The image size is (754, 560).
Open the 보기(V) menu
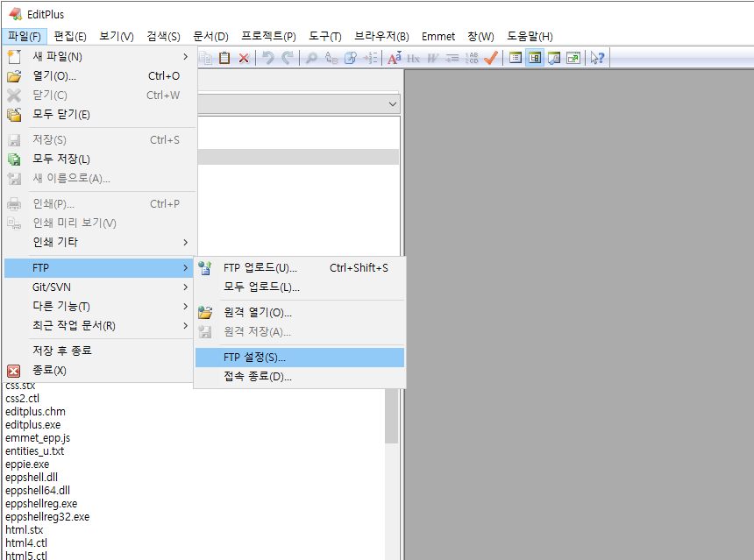[x=117, y=37]
